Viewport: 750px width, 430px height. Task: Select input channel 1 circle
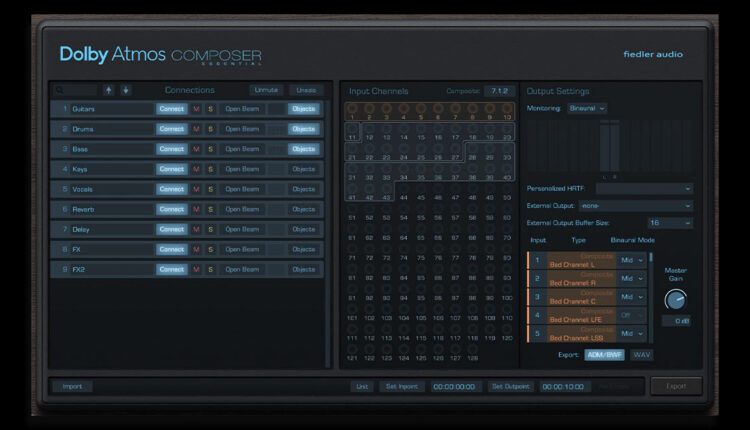tap(351, 107)
